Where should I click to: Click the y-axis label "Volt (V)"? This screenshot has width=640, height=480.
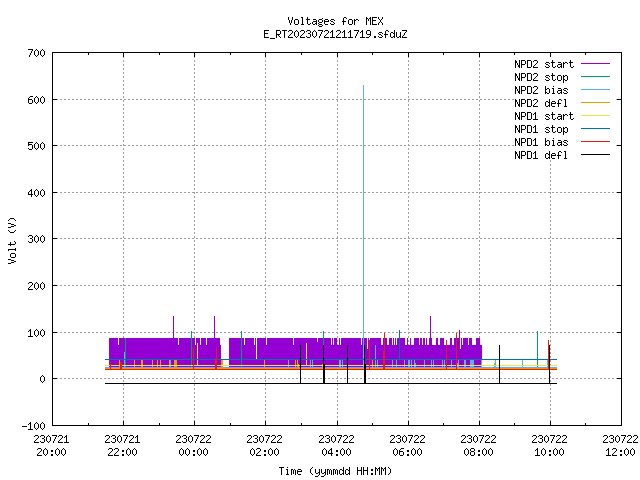(x=13, y=240)
